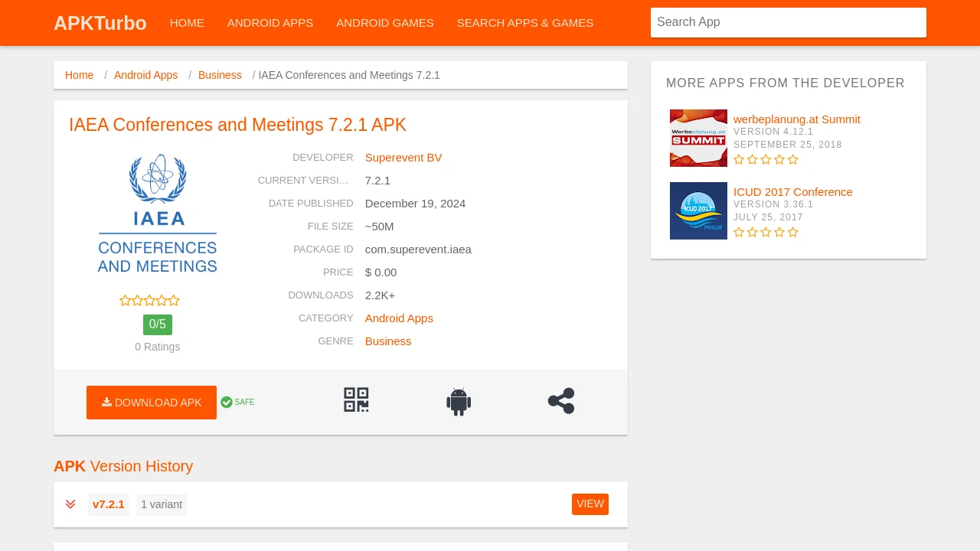Open the QR code icon

pyautogui.click(x=356, y=399)
